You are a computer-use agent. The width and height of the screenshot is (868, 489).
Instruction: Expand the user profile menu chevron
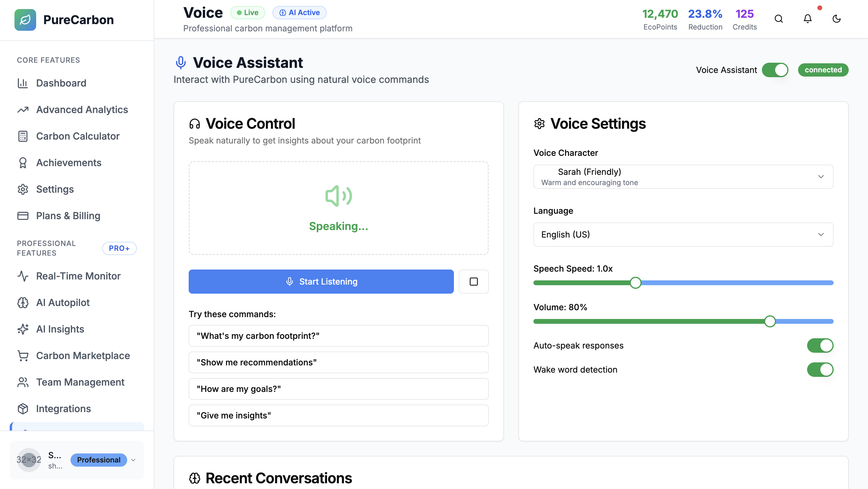[133, 460]
